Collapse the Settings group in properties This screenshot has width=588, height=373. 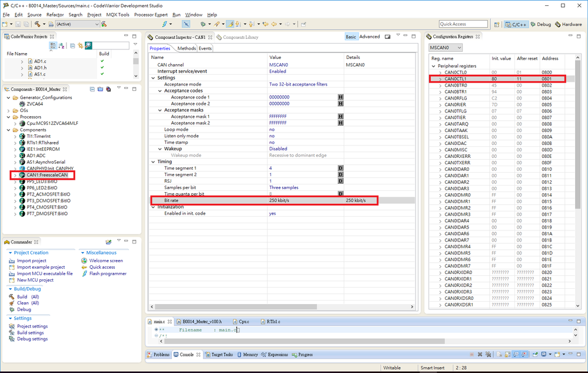click(153, 78)
